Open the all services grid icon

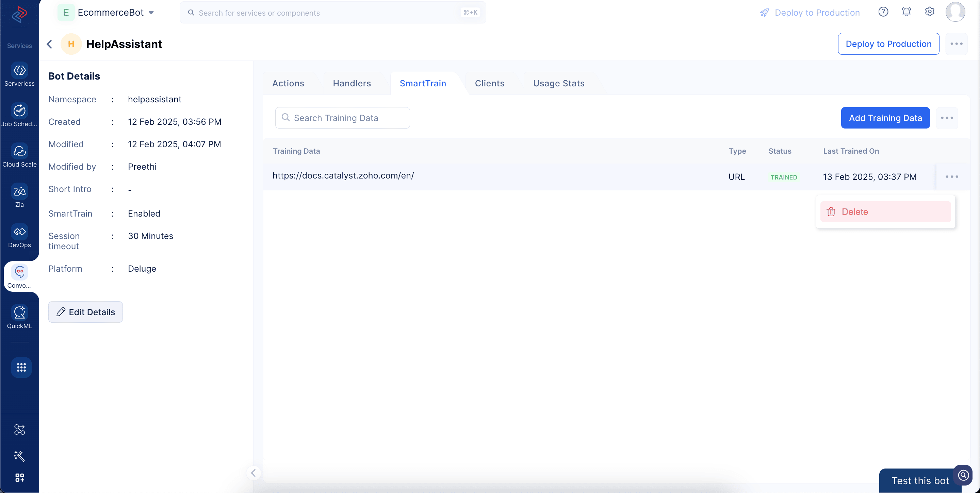tap(21, 368)
